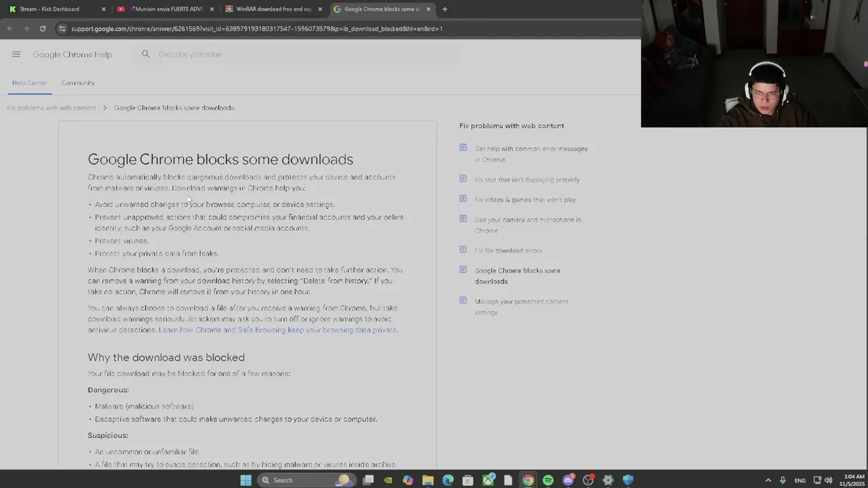Go forward in browser history
This screenshot has width=868, height=488.
click(x=26, y=28)
